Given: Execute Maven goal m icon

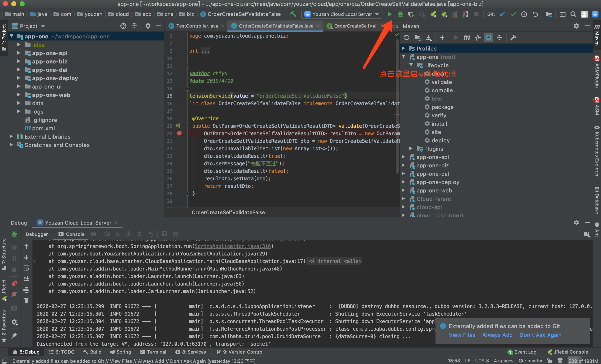Looking at the screenshot, I should pyautogui.click(x=467, y=38).
